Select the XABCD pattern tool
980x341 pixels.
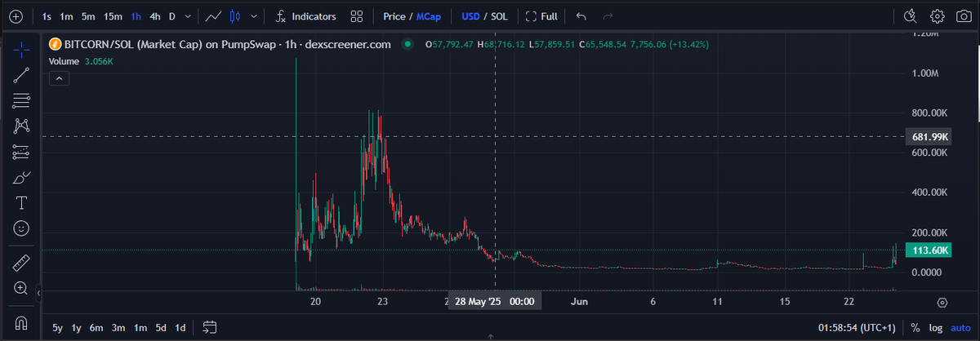point(21,126)
